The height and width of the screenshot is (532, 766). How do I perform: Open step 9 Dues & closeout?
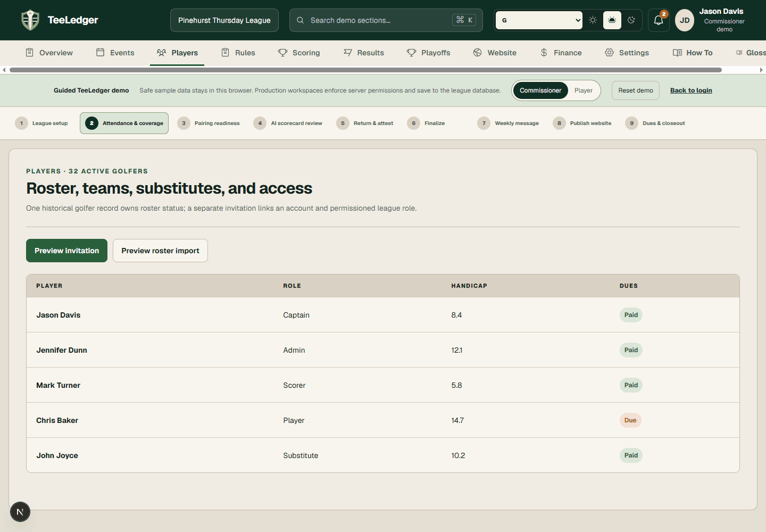pyautogui.click(x=655, y=123)
